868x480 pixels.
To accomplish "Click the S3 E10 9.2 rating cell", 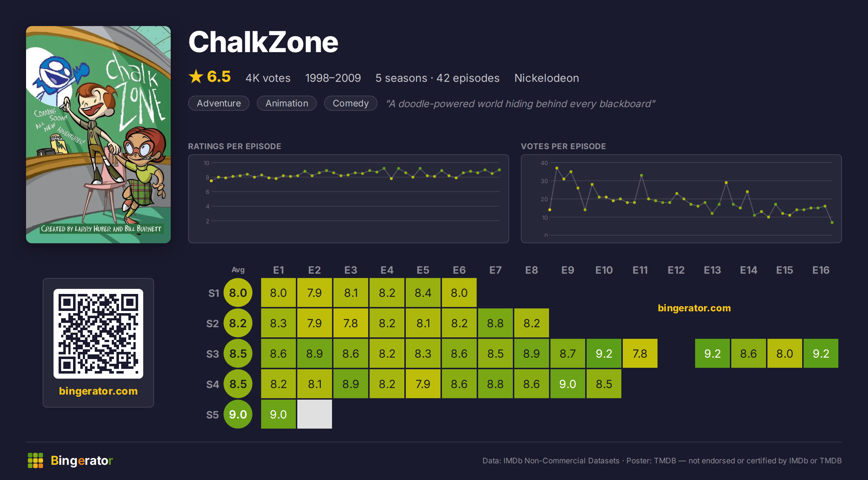I will (604, 353).
